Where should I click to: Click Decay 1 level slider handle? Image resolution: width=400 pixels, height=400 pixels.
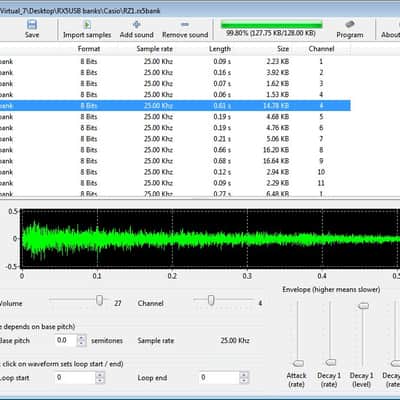click(363, 306)
